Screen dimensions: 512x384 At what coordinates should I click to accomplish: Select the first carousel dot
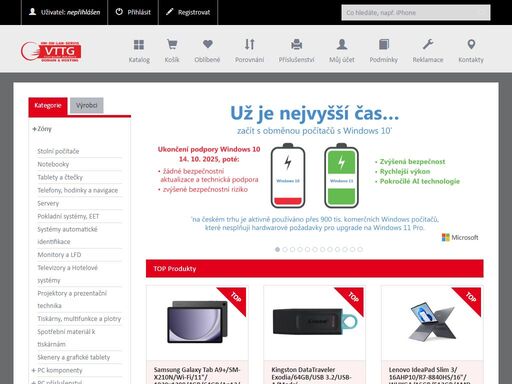pos(277,249)
